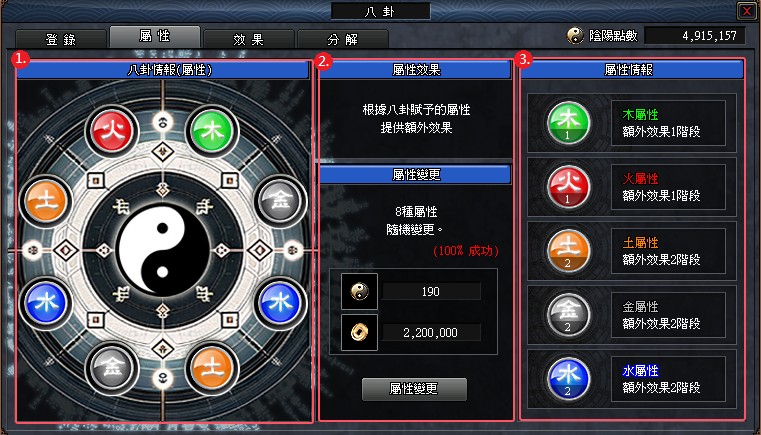Open the 登錄 tab
The height and width of the screenshot is (435, 761).
pyautogui.click(x=61, y=39)
